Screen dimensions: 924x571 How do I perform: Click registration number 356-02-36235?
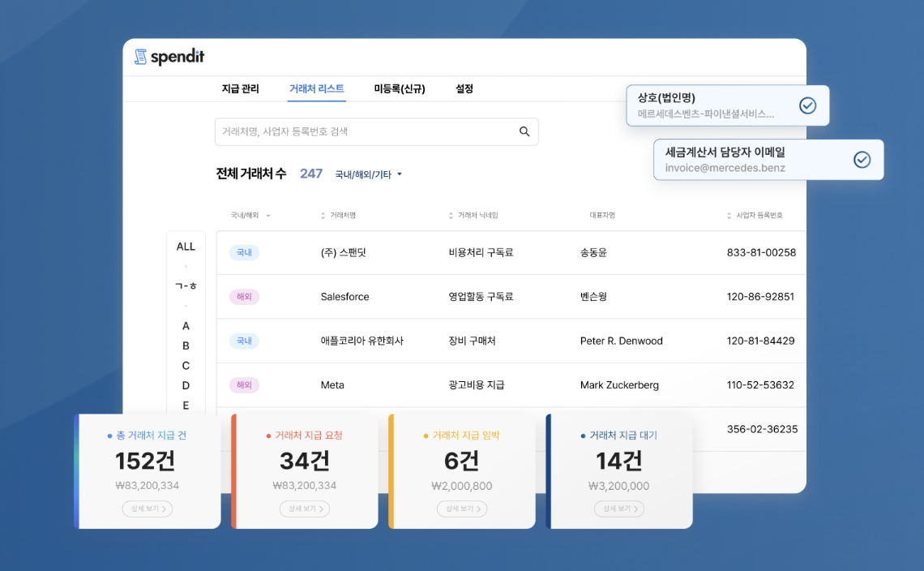[762, 429]
